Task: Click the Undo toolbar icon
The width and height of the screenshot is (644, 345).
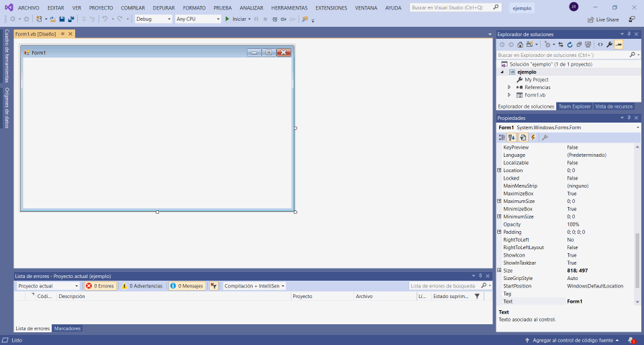Action: (x=105, y=19)
